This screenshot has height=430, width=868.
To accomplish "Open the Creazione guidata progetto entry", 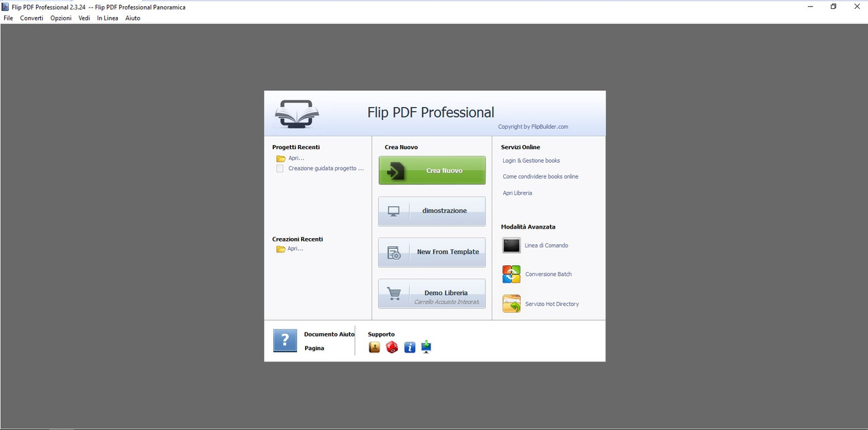I will 326,168.
